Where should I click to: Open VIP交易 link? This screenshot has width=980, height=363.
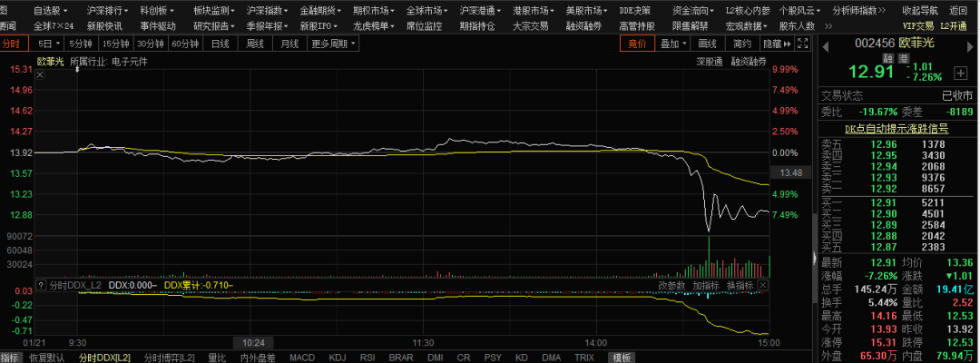pyautogui.click(x=918, y=26)
